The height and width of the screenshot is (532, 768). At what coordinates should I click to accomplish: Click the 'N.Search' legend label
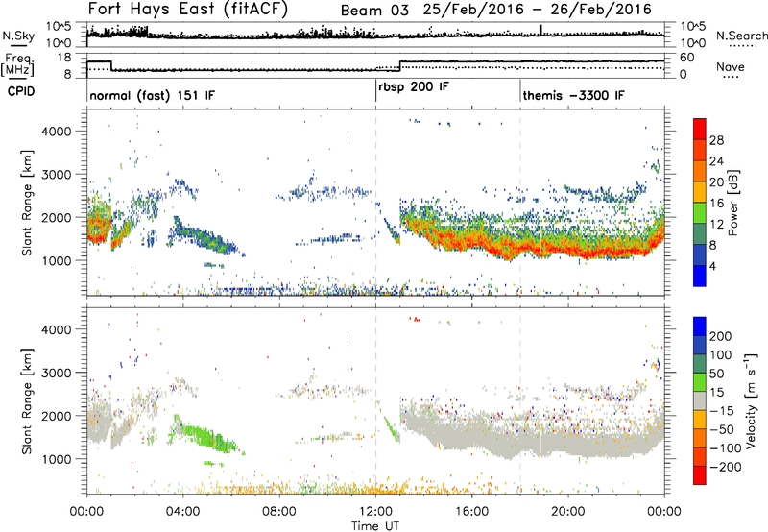[x=741, y=36]
